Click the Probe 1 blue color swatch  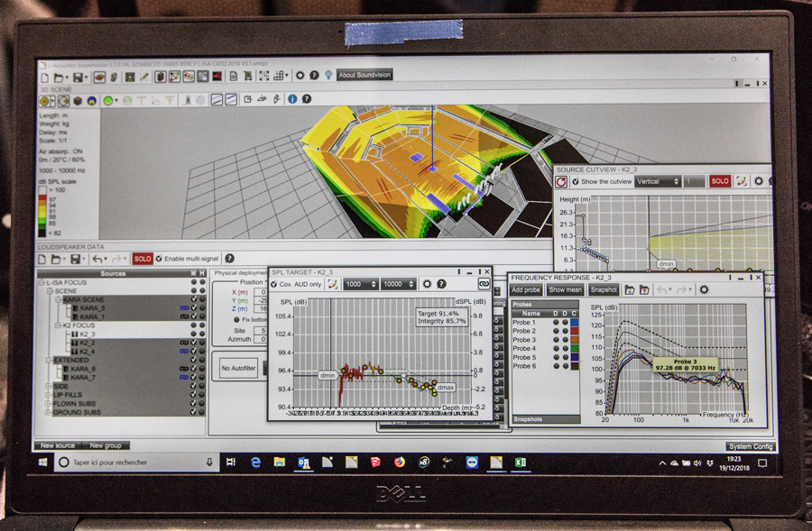[x=574, y=323]
